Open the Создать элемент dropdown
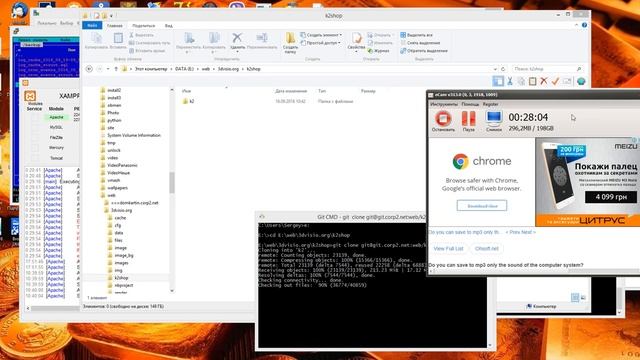 (322, 35)
